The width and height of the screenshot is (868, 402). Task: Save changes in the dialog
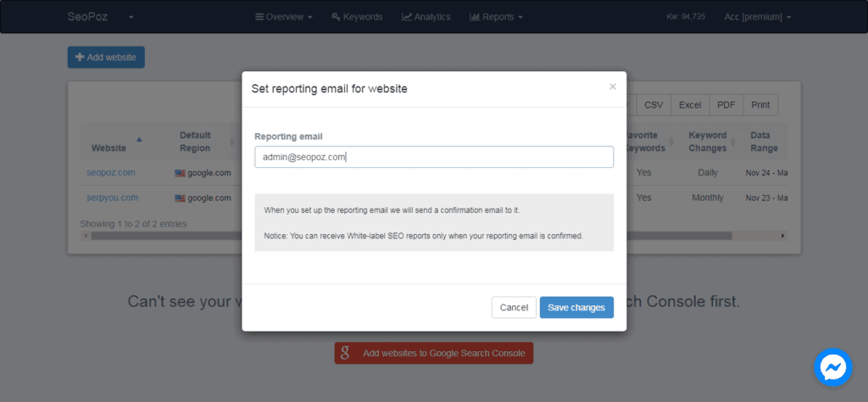[x=576, y=307]
